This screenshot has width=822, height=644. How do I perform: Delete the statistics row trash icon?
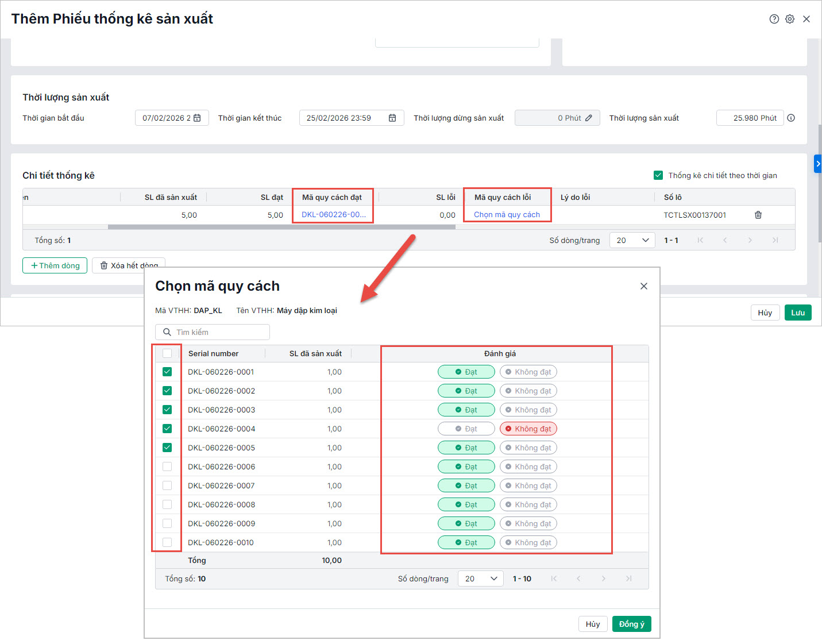pos(758,215)
